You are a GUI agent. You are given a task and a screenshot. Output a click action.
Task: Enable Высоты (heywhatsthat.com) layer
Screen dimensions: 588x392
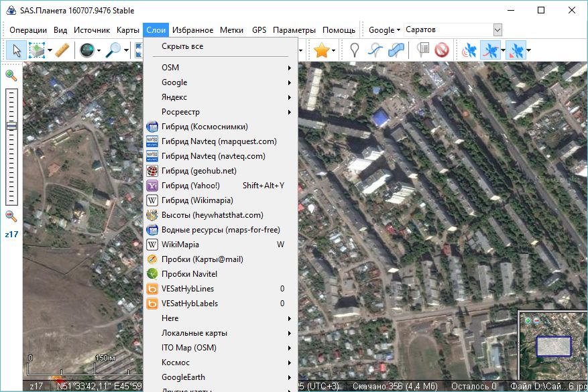pos(221,215)
